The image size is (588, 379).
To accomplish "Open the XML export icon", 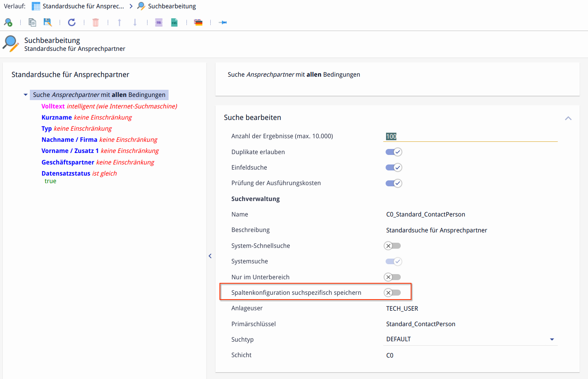I will coord(174,23).
